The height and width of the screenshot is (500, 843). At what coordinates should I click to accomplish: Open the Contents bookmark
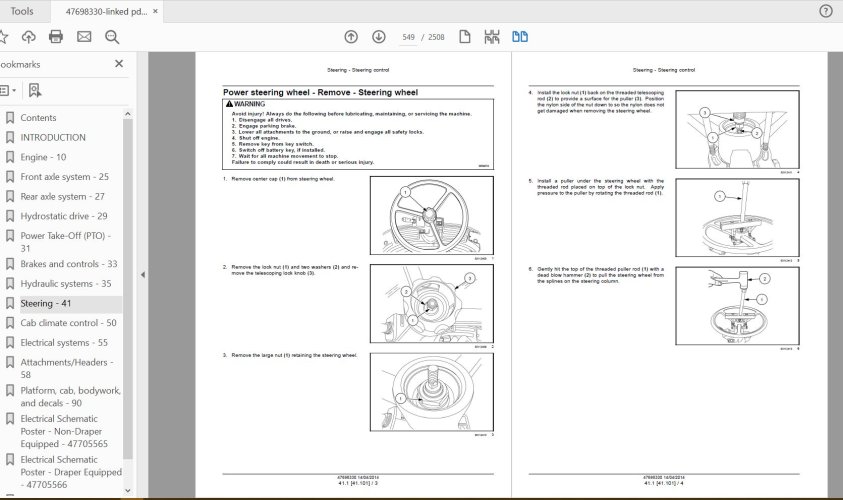(38, 118)
